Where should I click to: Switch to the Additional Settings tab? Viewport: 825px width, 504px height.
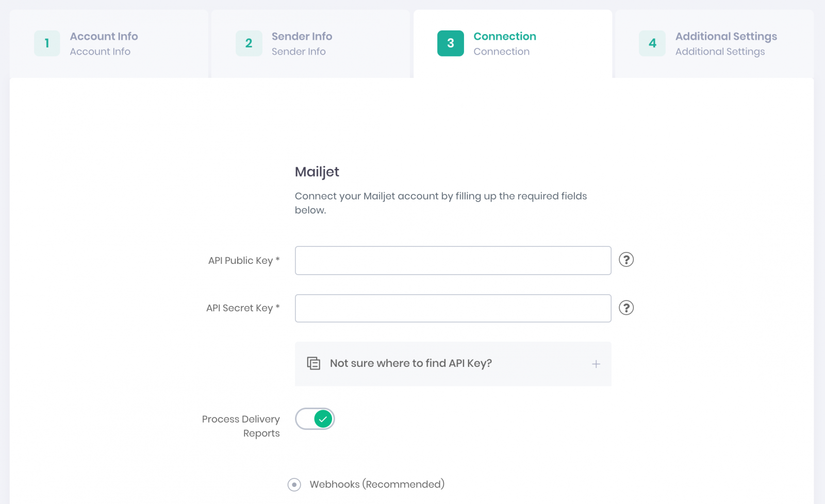(x=725, y=43)
